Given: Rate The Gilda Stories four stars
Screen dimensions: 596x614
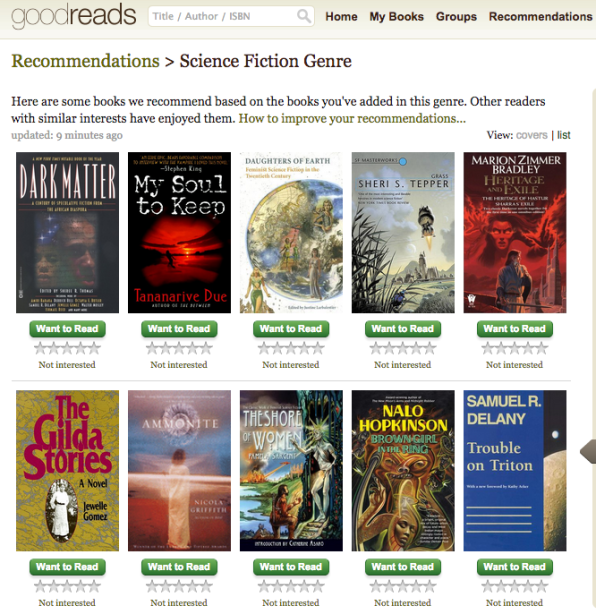Looking at the screenshot, I should tap(81, 586).
